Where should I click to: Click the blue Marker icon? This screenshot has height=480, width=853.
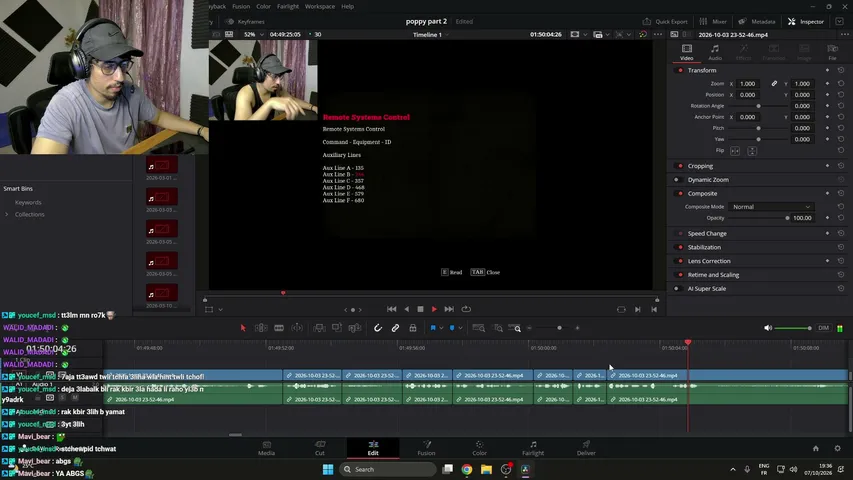click(452, 328)
